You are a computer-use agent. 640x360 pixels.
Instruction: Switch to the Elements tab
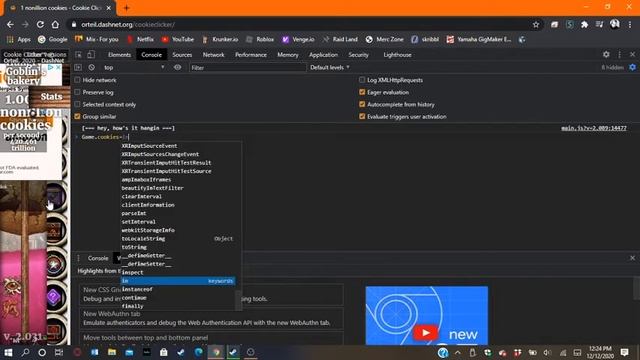(119, 55)
